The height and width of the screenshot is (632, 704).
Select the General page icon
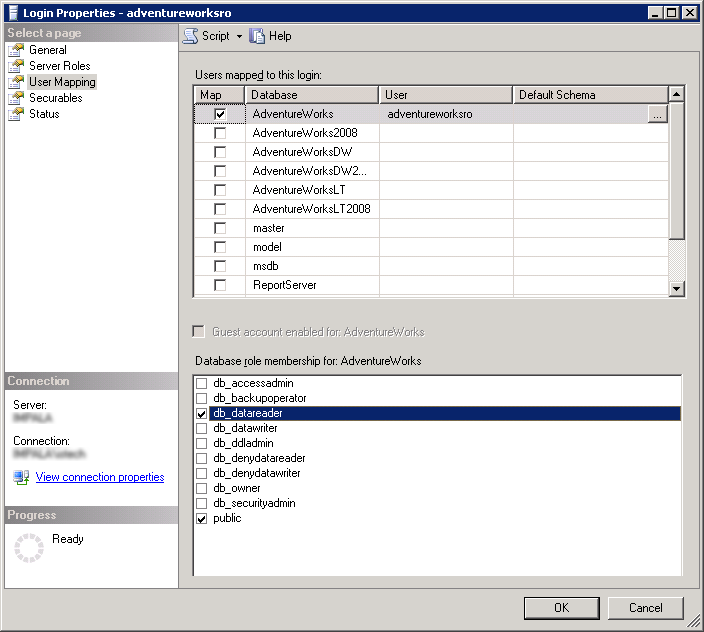click(16, 50)
